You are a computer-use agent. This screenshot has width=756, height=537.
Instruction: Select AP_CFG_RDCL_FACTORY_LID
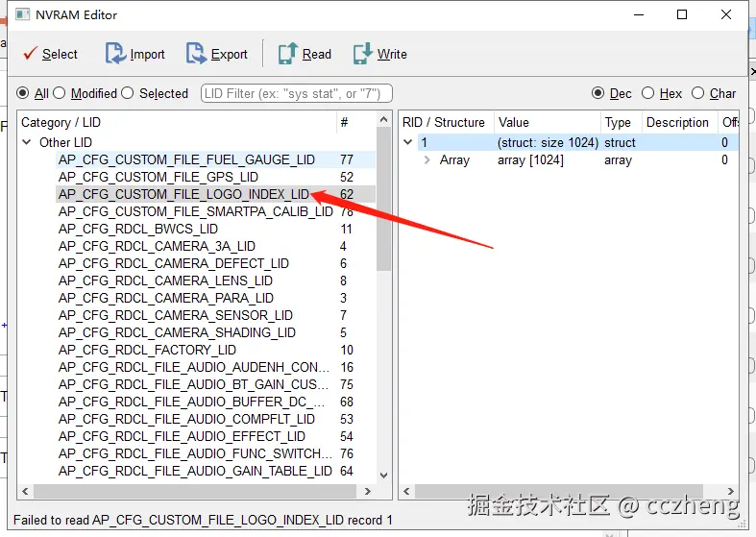[x=147, y=350]
